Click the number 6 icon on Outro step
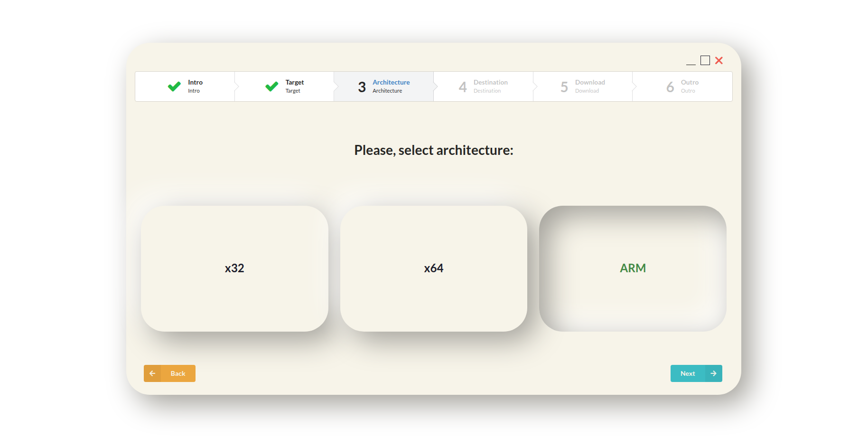The width and height of the screenshot is (868, 439). click(x=670, y=86)
